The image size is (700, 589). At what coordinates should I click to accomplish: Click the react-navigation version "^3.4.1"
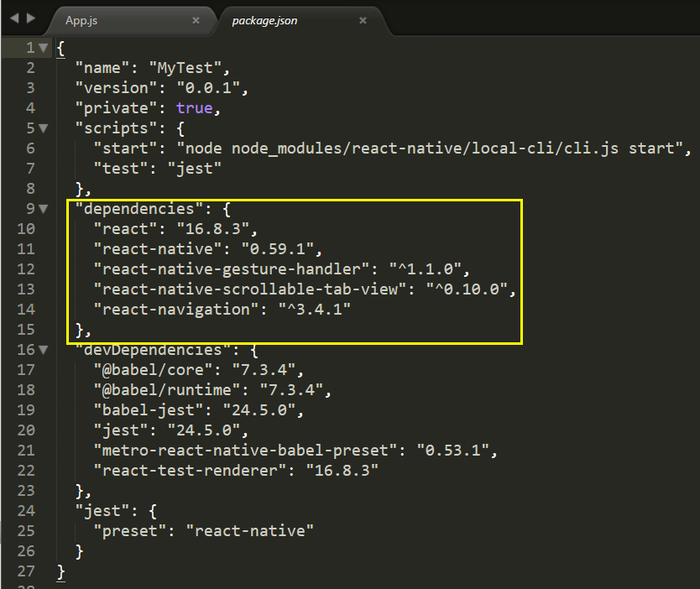[x=315, y=310]
